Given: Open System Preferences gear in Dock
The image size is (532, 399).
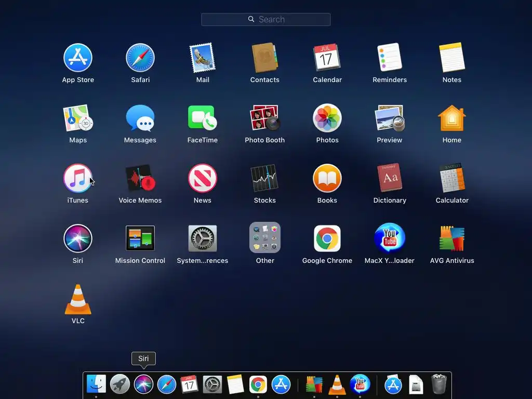Looking at the screenshot, I should (212, 384).
